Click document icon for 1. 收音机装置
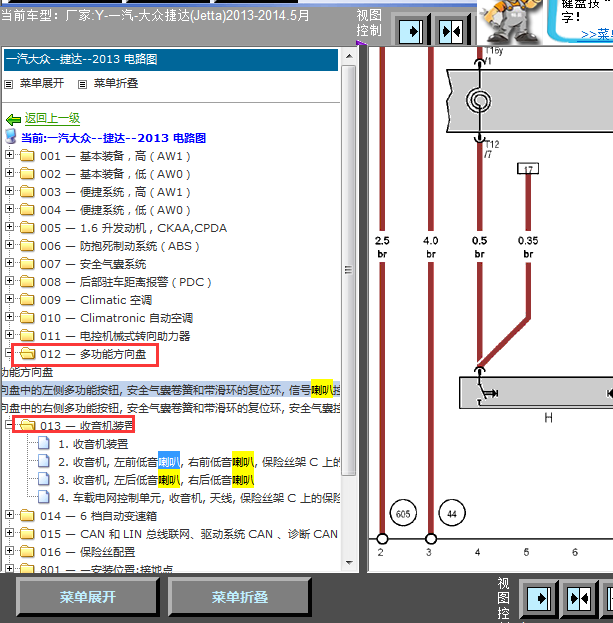 pyautogui.click(x=44, y=443)
